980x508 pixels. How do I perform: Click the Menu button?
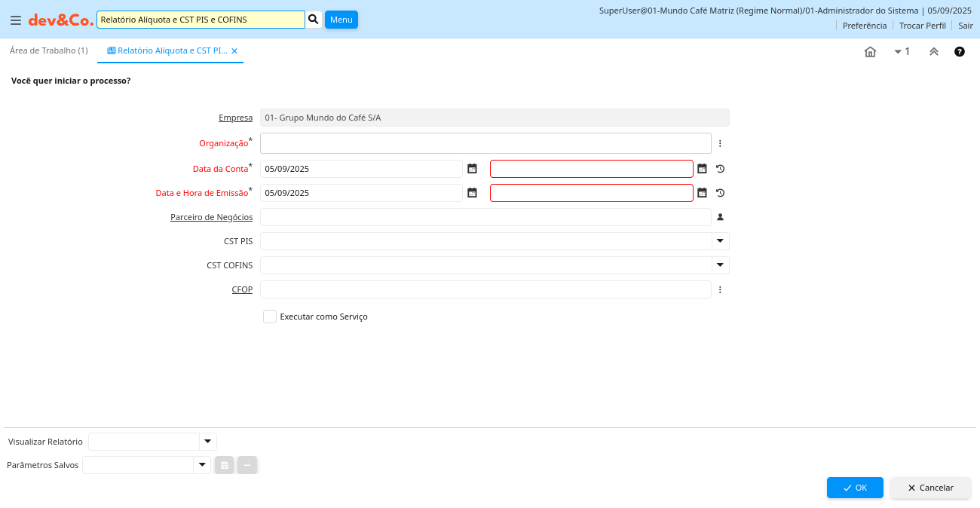(341, 20)
